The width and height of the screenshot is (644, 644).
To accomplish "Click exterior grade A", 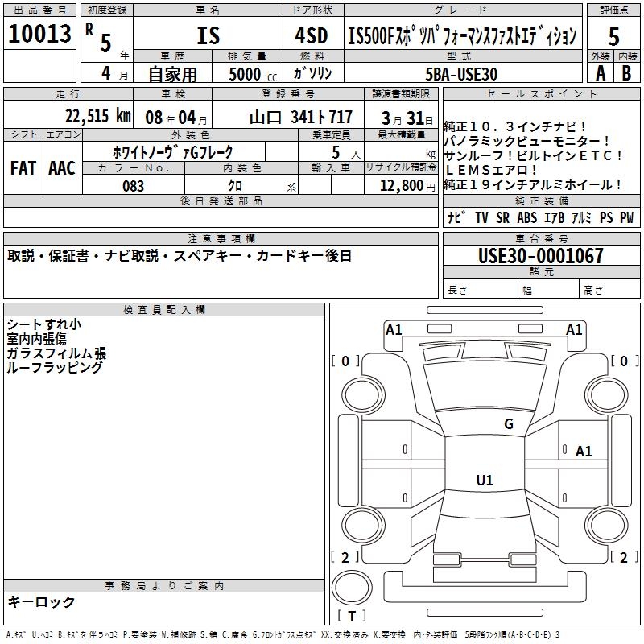I will [x=601, y=73].
